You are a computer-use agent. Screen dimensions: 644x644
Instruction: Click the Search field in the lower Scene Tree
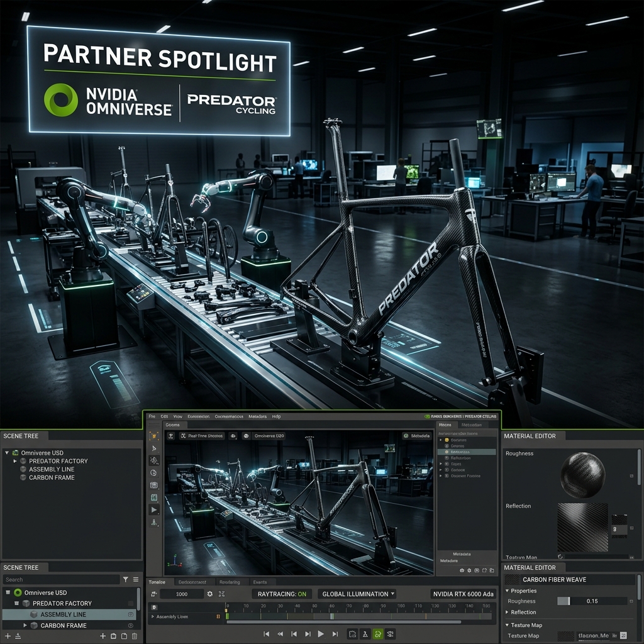tap(61, 579)
